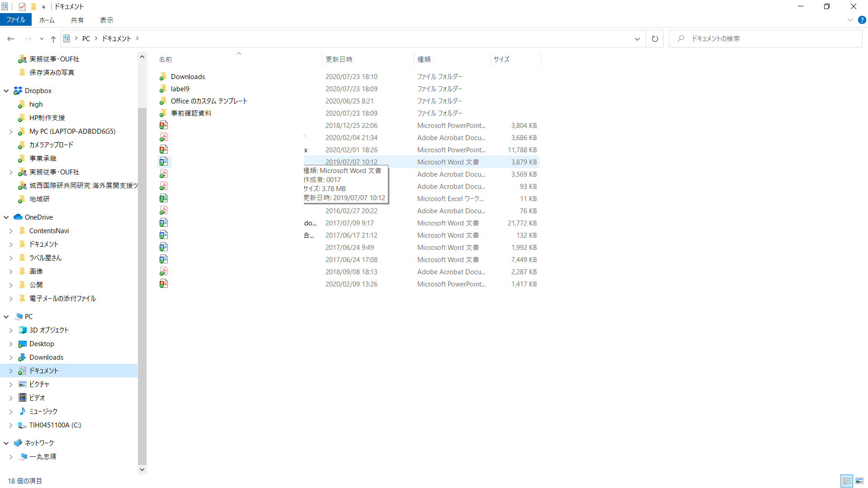Open the Downloads folder
Viewport: 868px width, 488px height.
click(x=187, y=76)
